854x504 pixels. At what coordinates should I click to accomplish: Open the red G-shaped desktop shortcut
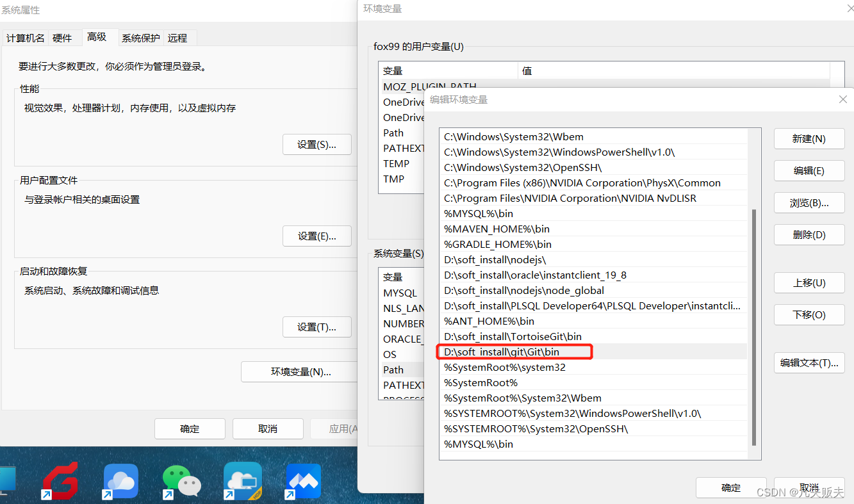(x=60, y=480)
